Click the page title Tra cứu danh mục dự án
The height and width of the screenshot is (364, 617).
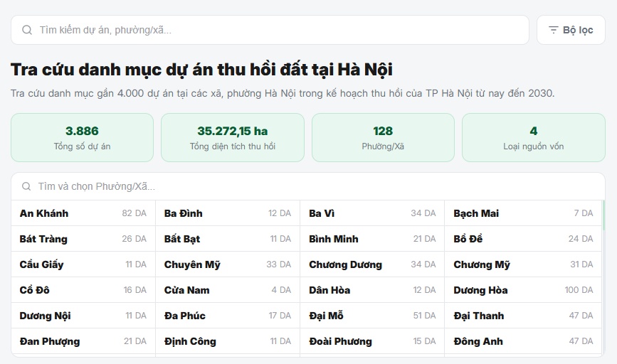point(201,70)
